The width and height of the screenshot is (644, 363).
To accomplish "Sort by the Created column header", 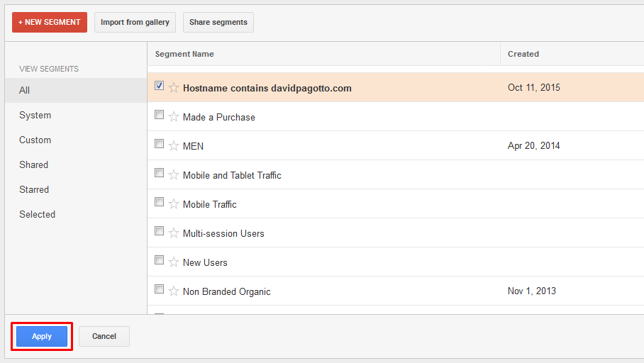I will point(523,54).
